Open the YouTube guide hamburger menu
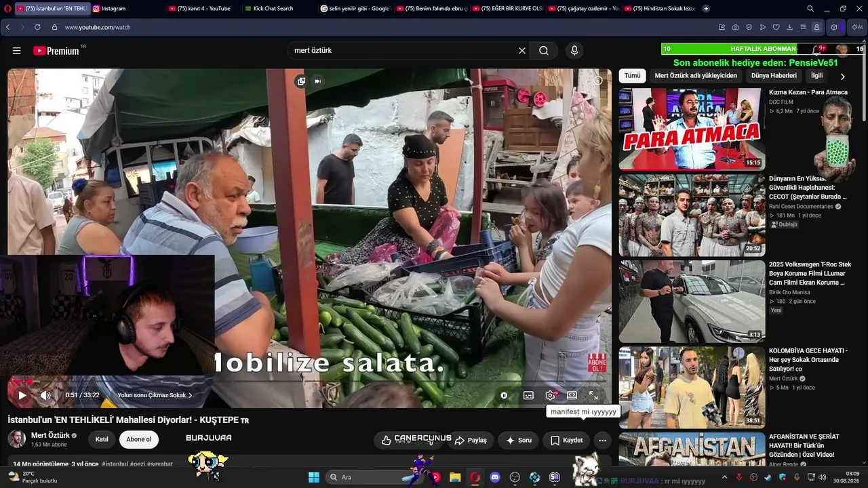Screen dimensions: 868x488 coord(17,51)
